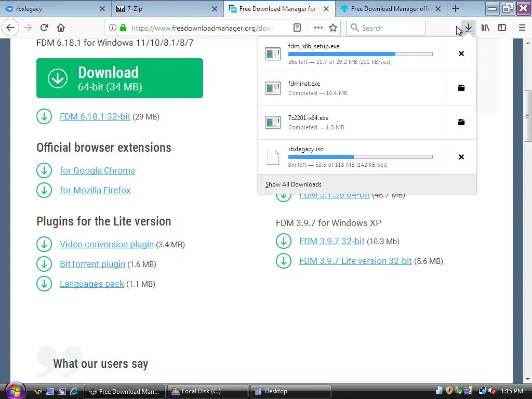The image size is (532, 399).
Task: Download FDM 6.18.1 32-bit link
Action: pos(95,116)
